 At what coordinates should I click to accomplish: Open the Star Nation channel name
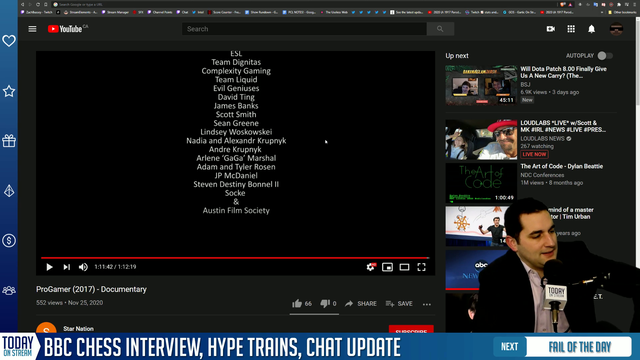(x=78, y=329)
